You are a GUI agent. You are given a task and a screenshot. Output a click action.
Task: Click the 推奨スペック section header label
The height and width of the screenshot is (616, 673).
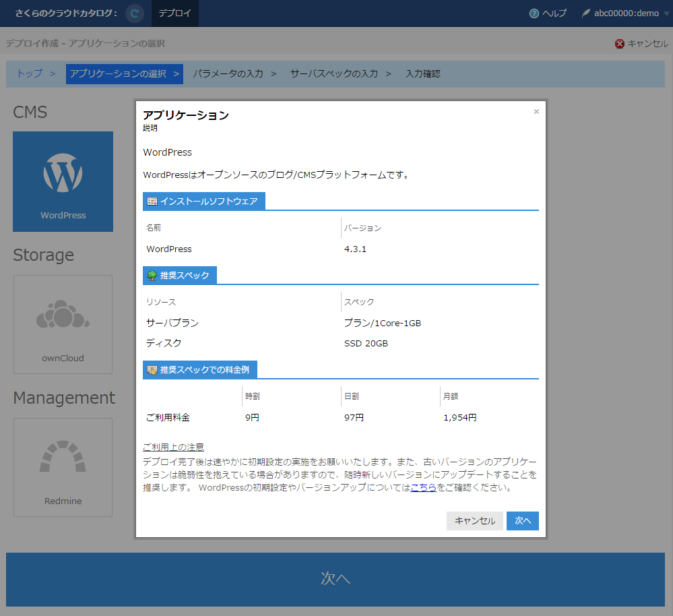(185, 276)
